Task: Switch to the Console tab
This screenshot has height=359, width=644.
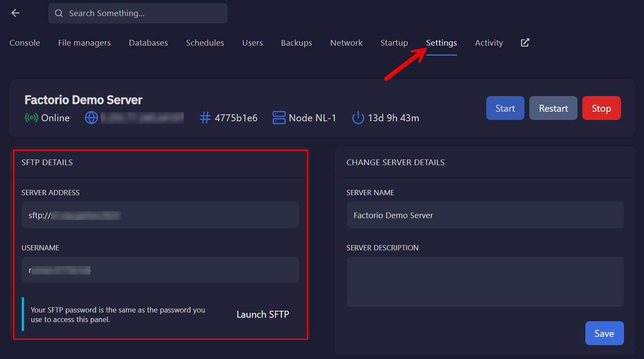Action: coord(24,43)
